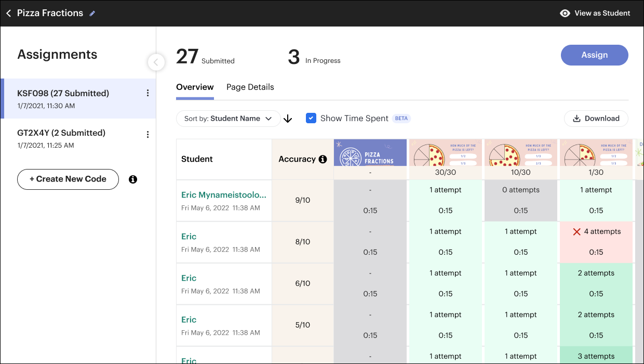
Task: Click the info icon next to Accuracy
Action: tap(323, 159)
